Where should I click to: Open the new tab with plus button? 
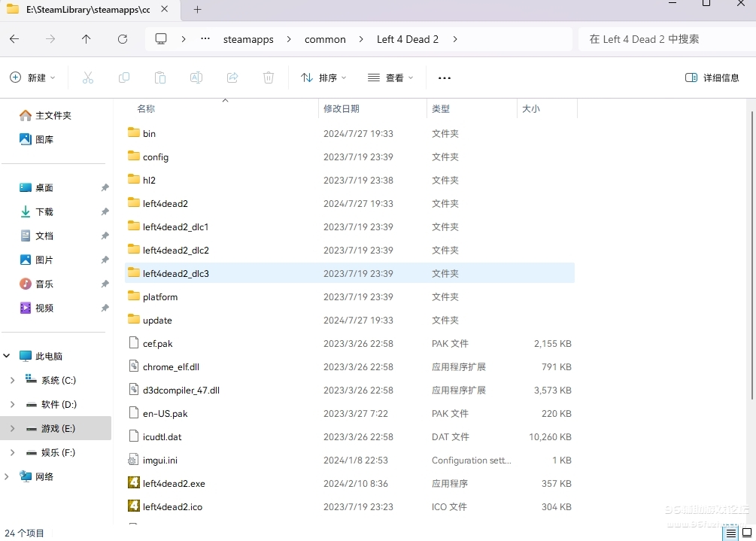point(198,10)
